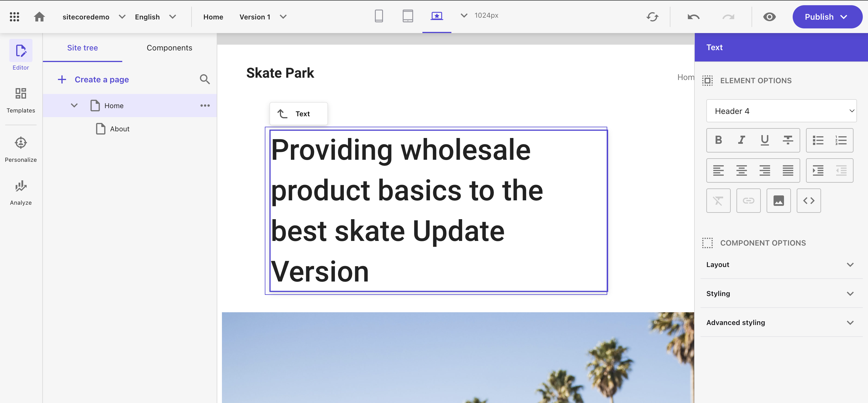Expand the Advanced styling section
Screen dimensions: 868x403
(781, 323)
